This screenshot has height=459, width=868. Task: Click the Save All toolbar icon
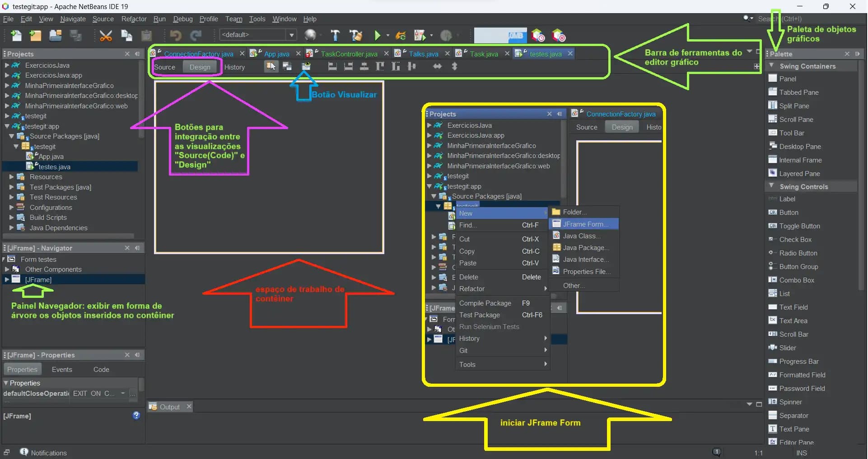[75, 35]
